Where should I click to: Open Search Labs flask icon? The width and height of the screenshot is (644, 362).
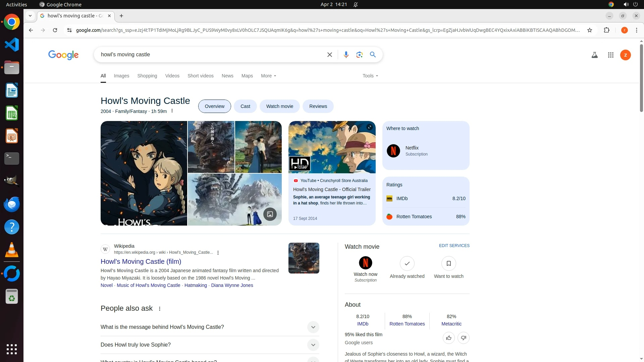[x=594, y=55]
